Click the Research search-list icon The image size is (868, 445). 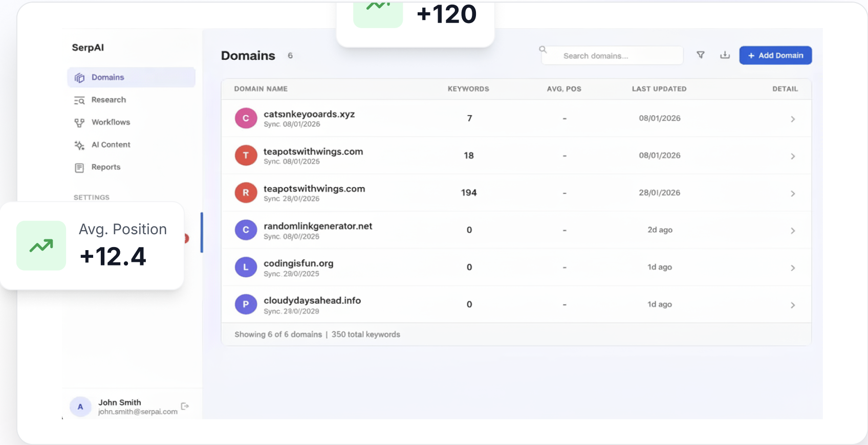tap(79, 100)
